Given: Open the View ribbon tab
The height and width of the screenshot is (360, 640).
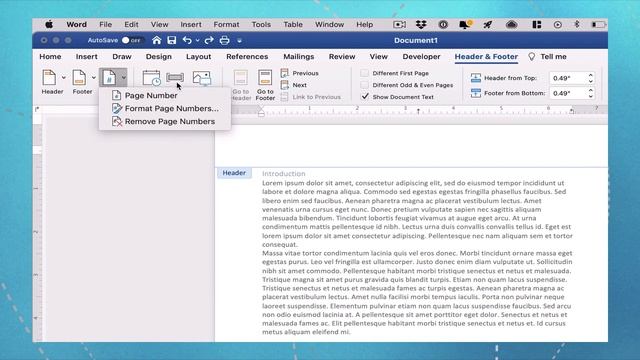Looking at the screenshot, I should (378, 57).
